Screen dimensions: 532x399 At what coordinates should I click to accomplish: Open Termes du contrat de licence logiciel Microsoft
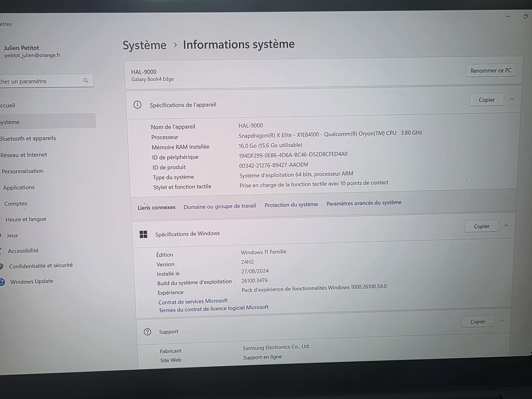(x=213, y=309)
